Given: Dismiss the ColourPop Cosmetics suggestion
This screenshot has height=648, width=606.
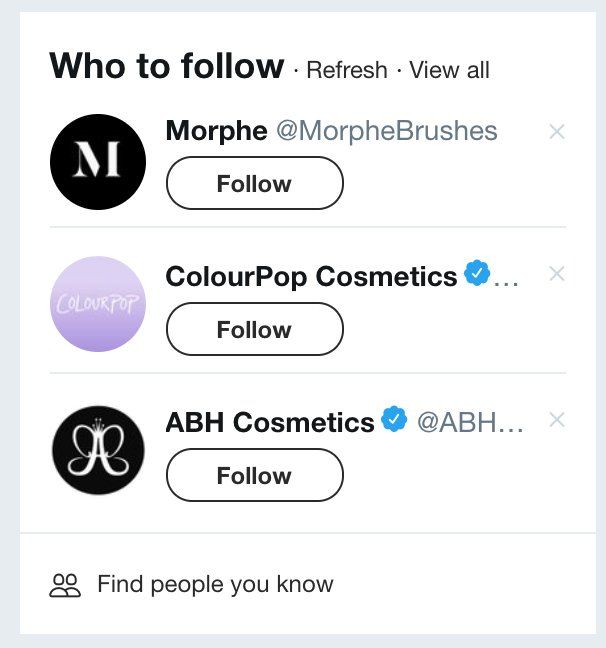Looking at the screenshot, I should point(557,274).
